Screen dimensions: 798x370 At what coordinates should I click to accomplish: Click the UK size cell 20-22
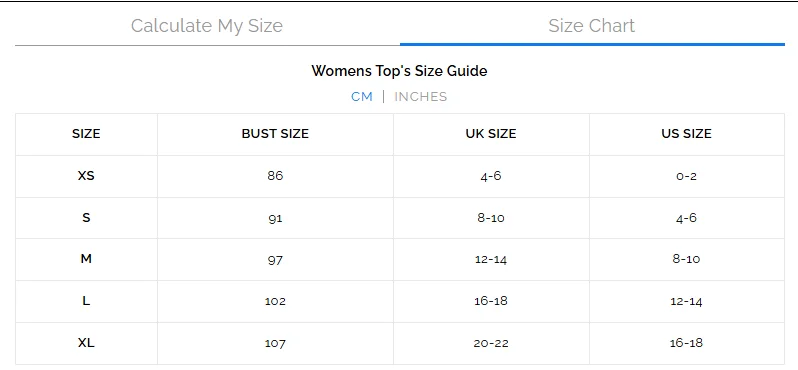pyautogui.click(x=491, y=343)
